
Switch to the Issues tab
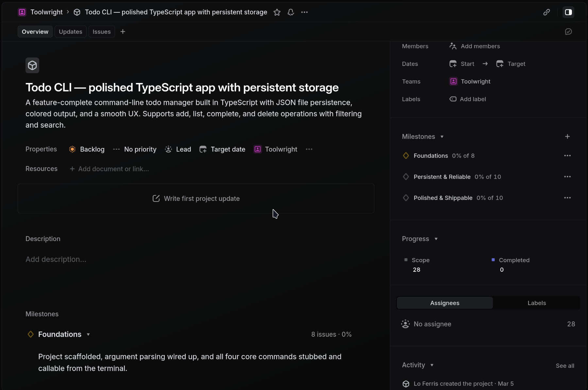(x=102, y=31)
